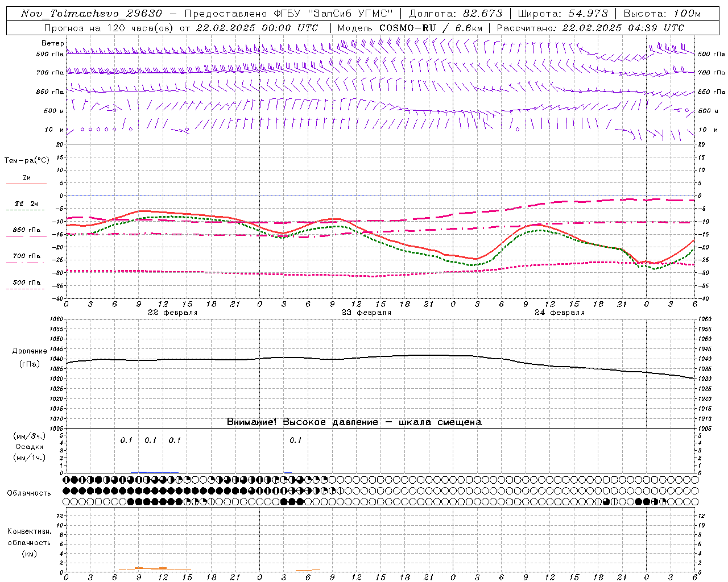Image resolution: width=728 pixels, height=582 pixels.
Task: Click the Осадки precipitation panel label
Action: coord(30,447)
